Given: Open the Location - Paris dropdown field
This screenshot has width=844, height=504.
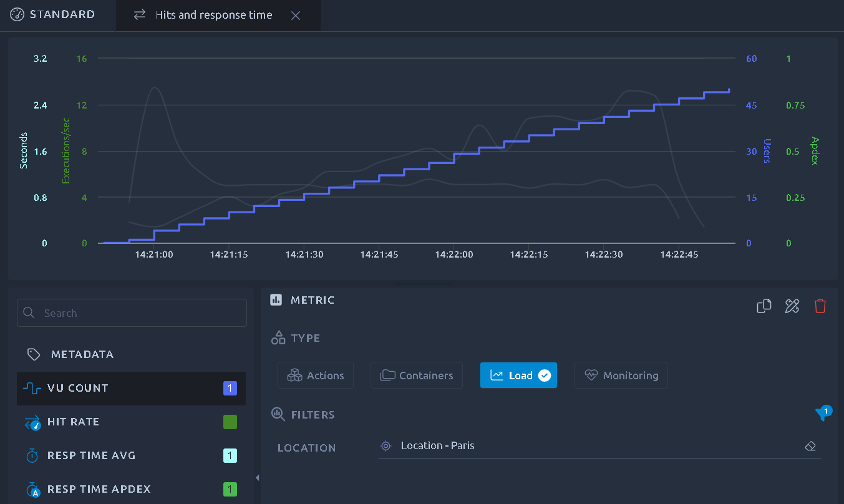Looking at the screenshot, I should click(599, 446).
